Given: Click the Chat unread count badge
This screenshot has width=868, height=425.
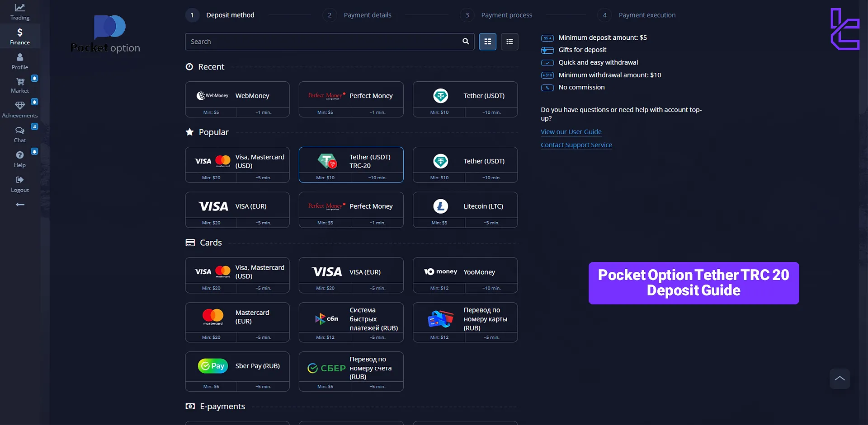Looking at the screenshot, I should pos(34,126).
